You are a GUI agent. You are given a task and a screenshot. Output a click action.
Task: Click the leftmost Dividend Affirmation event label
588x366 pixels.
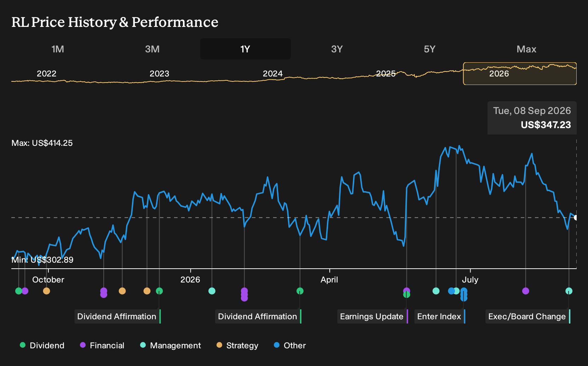(x=117, y=316)
